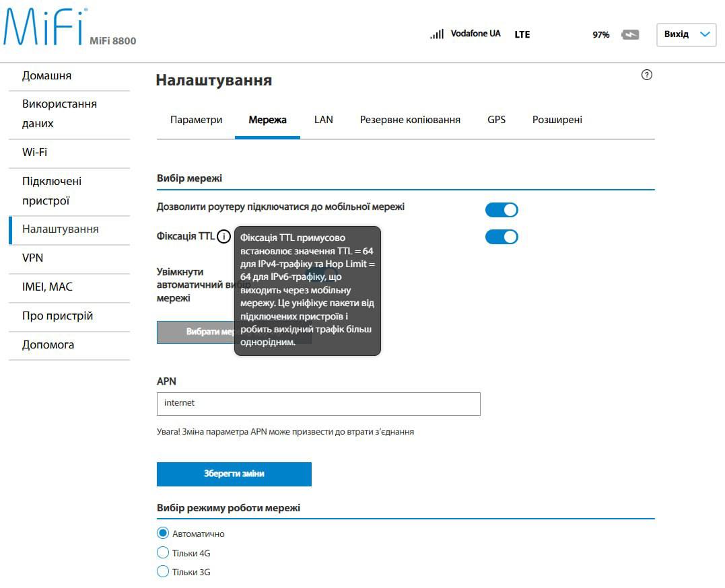Click the MiFi 8800 model label
This screenshot has height=588, width=725.
(113, 41)
